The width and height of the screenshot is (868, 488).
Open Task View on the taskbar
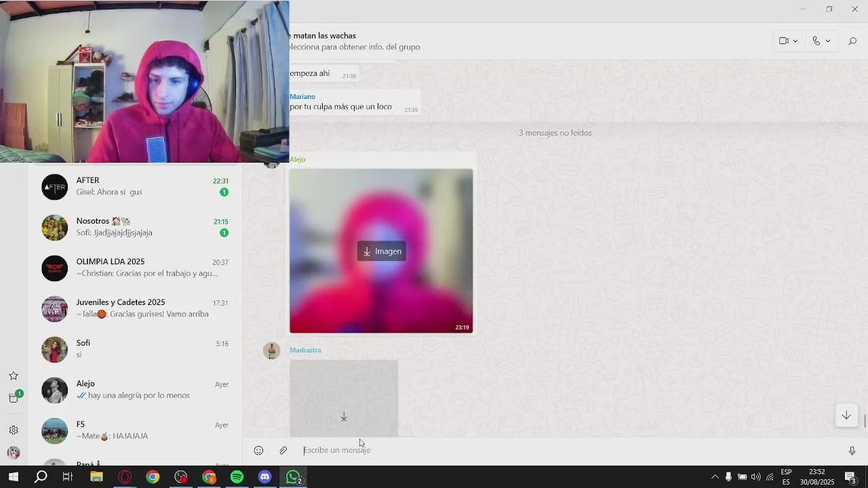[68, 477]
